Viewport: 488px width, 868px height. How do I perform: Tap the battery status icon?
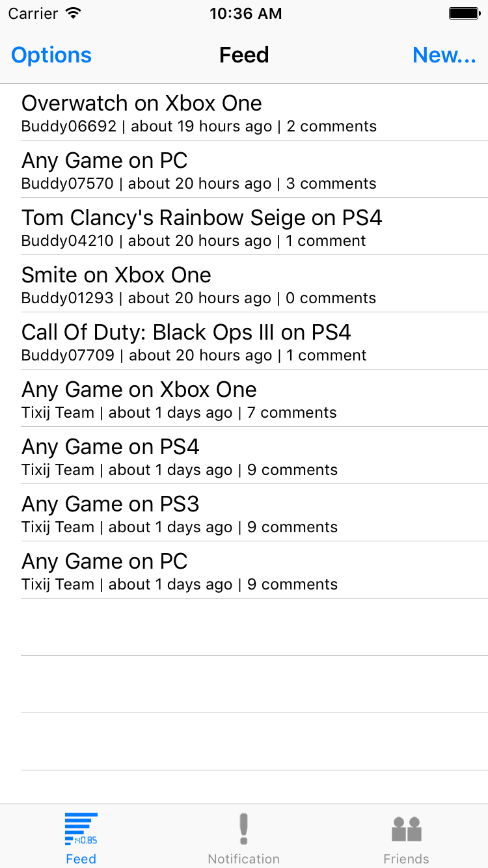[465, 13]
